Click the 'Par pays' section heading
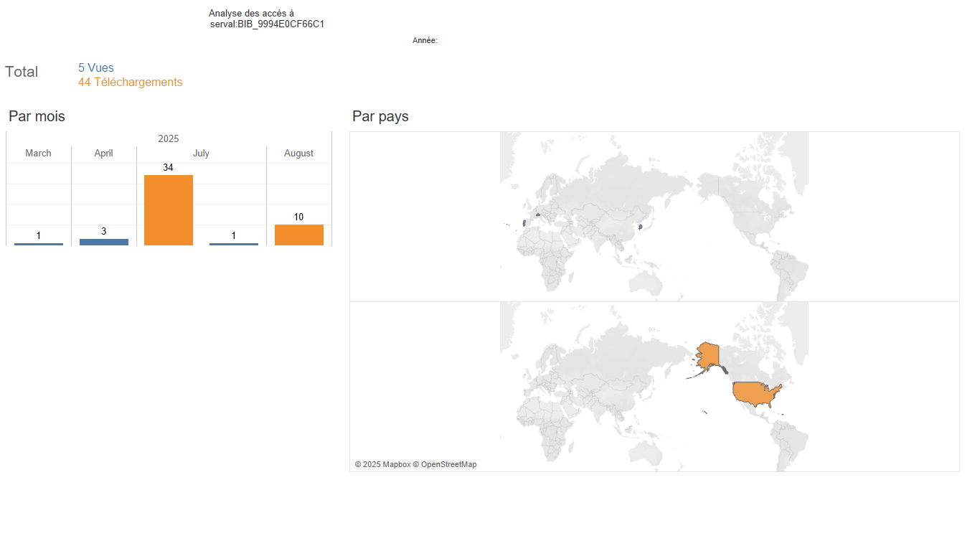Viewport: 980px width, 551px height. coord(380,116)
